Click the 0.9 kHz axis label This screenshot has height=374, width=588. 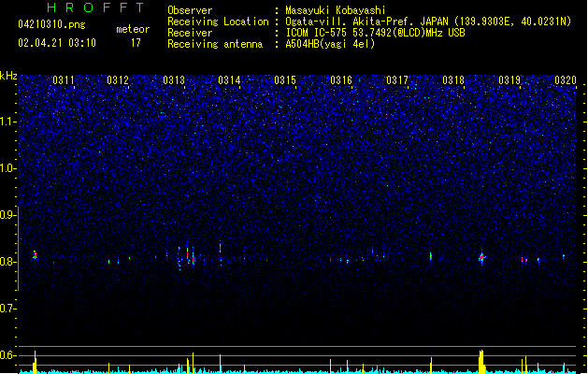pyautogui.click(x=7, y=215)
